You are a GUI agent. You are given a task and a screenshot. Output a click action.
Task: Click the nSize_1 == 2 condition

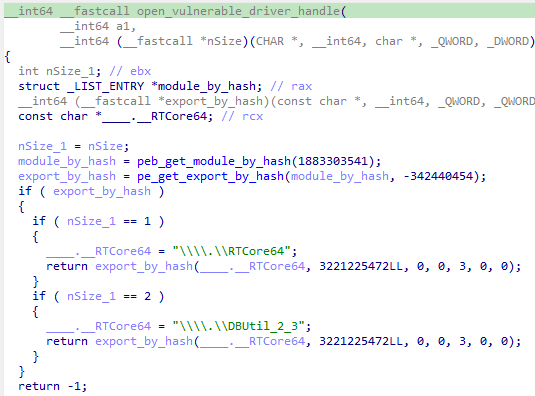point(109,296)
